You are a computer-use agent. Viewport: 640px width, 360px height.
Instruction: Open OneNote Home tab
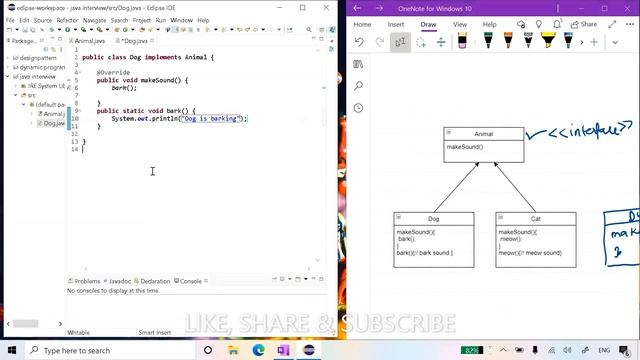(362, 24)
